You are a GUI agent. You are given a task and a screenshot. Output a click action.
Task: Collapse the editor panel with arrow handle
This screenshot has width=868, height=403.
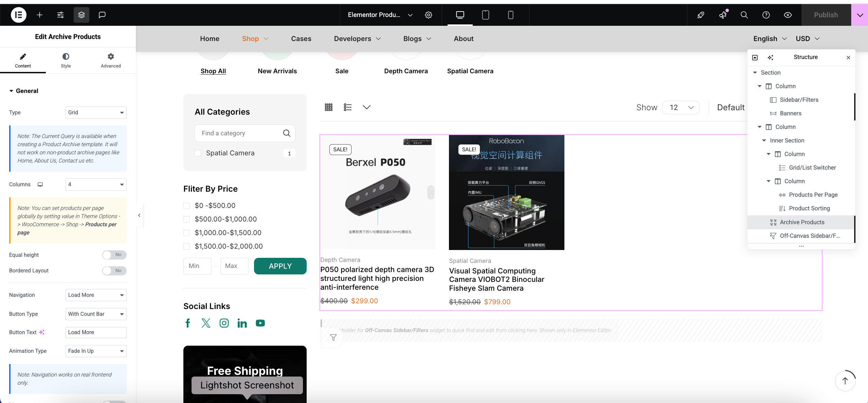(x=139, y=215)
